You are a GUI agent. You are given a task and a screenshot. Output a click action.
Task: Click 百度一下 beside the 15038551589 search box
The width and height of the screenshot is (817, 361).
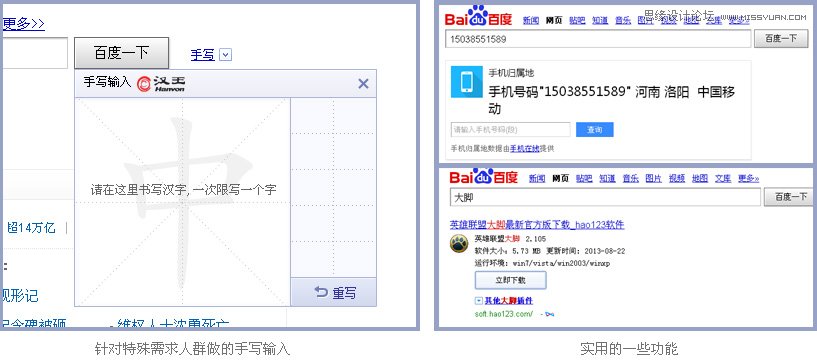pos(781,39)
